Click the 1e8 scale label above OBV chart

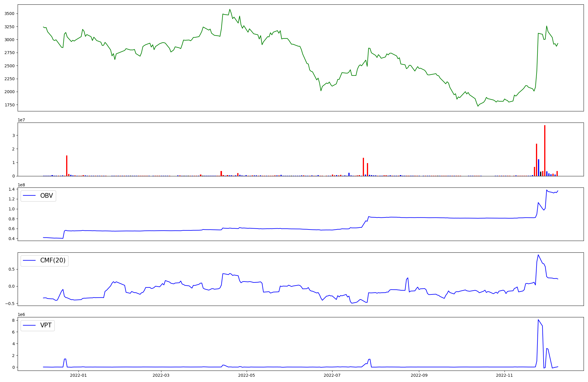21,185
